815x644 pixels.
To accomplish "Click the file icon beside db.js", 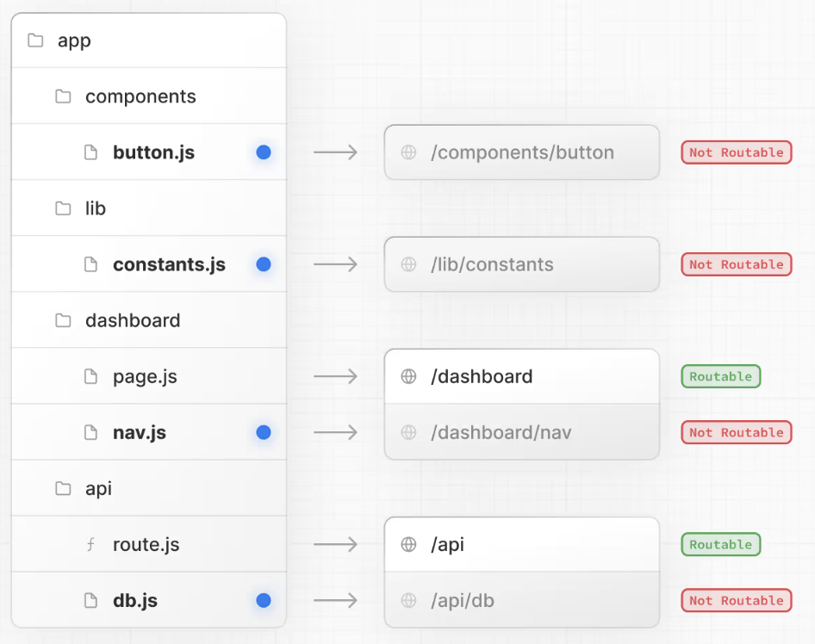I will click(90, 601).
